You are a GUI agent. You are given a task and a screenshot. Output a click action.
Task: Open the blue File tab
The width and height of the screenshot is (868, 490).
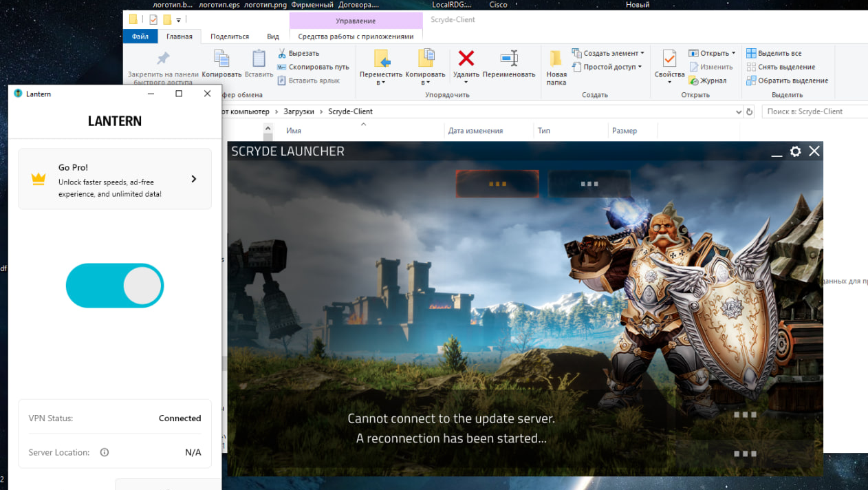[140, 36]
